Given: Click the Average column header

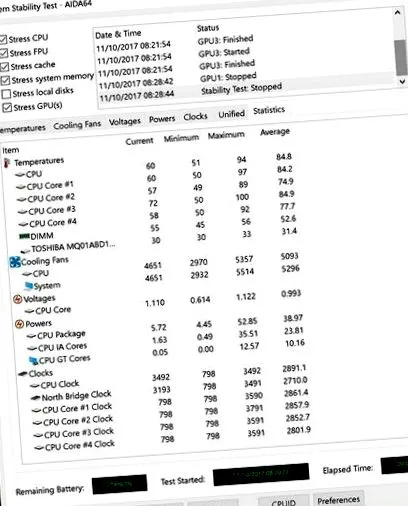Looking at the screenshot, I should [275, 132].
